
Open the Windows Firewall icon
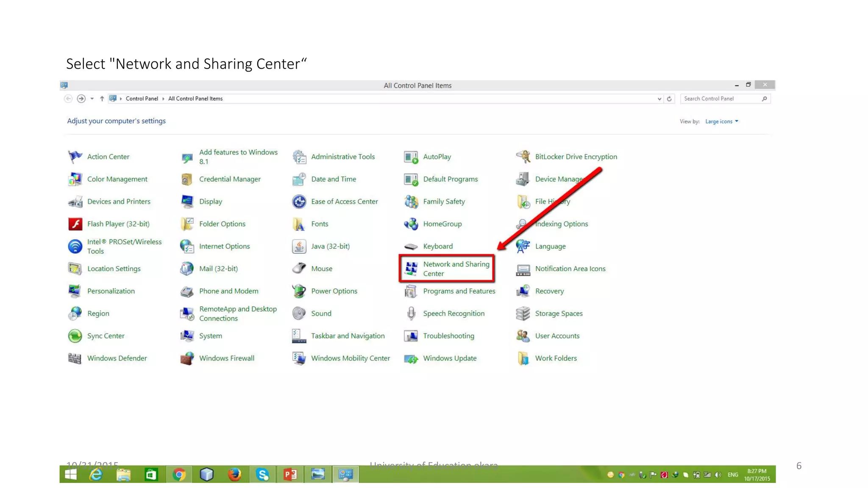pyautogui.click(x=187, y=359)
